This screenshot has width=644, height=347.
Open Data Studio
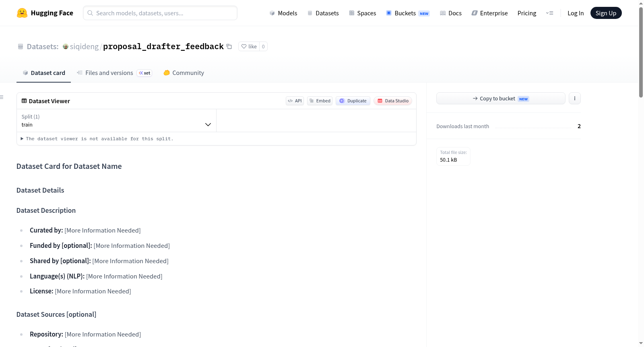pos(393,101)
